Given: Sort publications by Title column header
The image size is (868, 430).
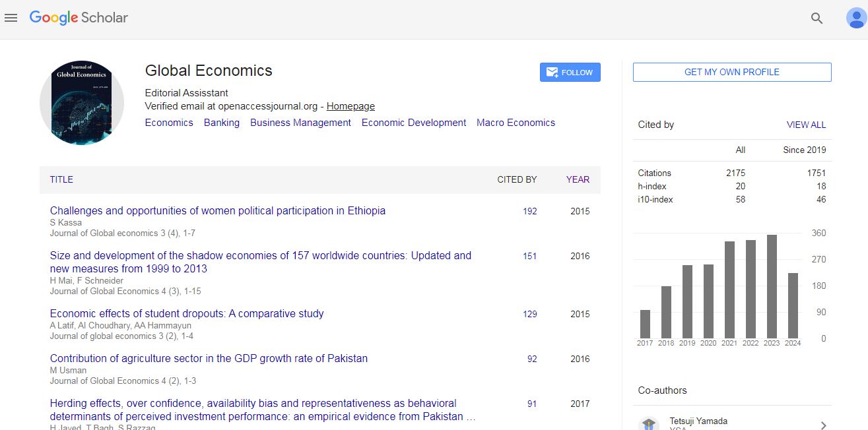Looking at the screenshot, I should click(61, 179).
